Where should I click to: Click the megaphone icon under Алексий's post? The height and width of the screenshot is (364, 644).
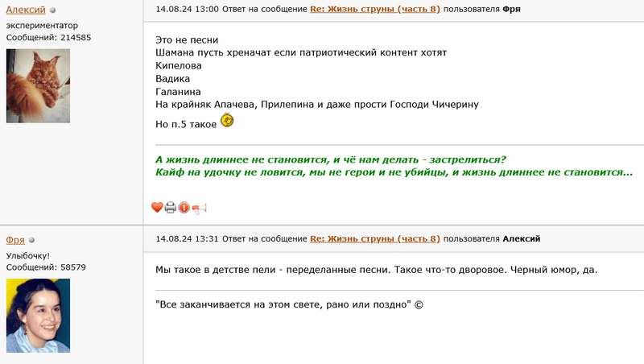199,209
